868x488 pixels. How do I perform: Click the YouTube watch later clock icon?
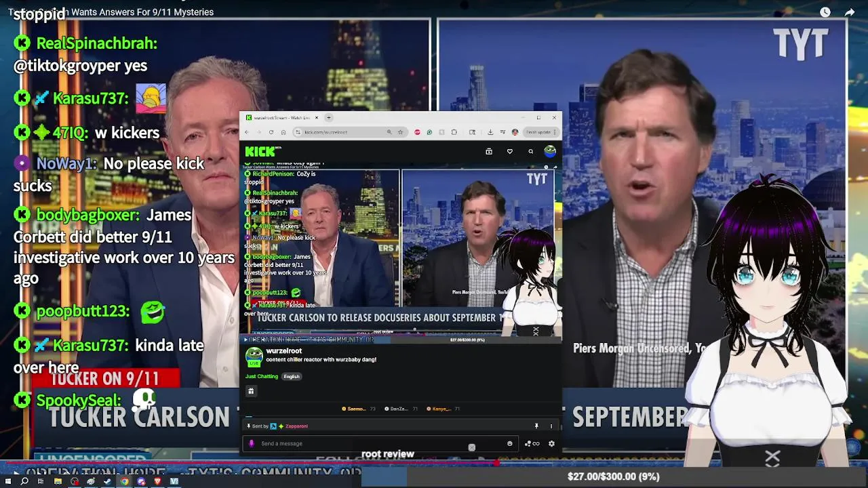[x=825, y=12]
